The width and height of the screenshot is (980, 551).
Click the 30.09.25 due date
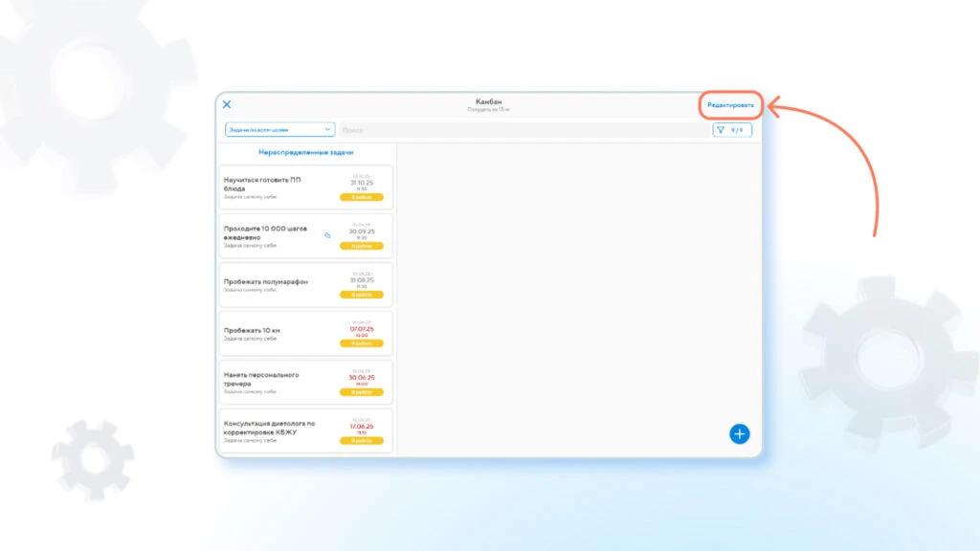pyautogui.click(x=362, y=231)
